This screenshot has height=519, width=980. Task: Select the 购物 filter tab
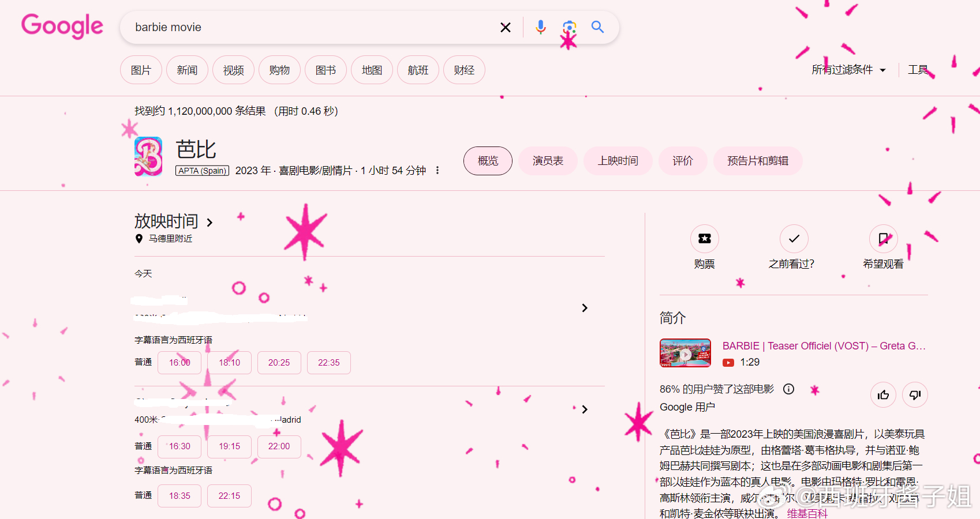pos(279,70)
